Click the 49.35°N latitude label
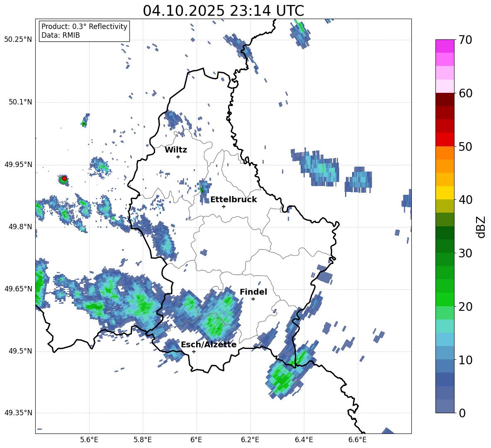Viewport: 491px width, 448px height. coord(18,413)
